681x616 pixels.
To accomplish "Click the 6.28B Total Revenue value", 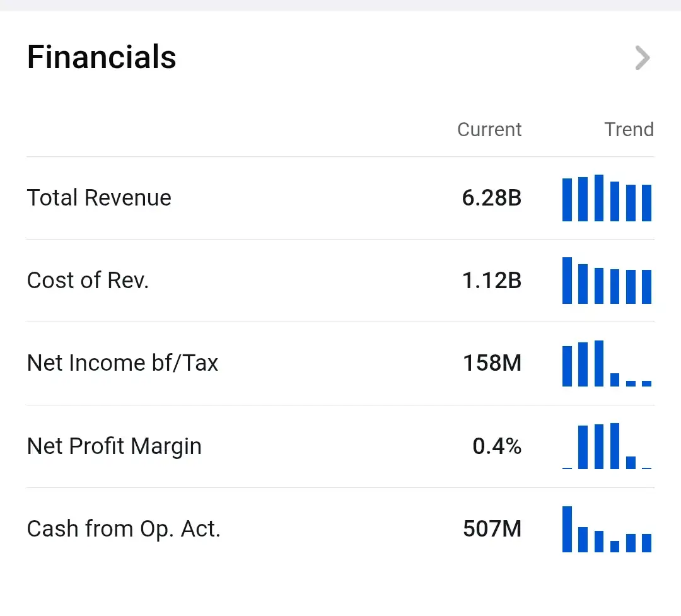I will coord(492,198).
